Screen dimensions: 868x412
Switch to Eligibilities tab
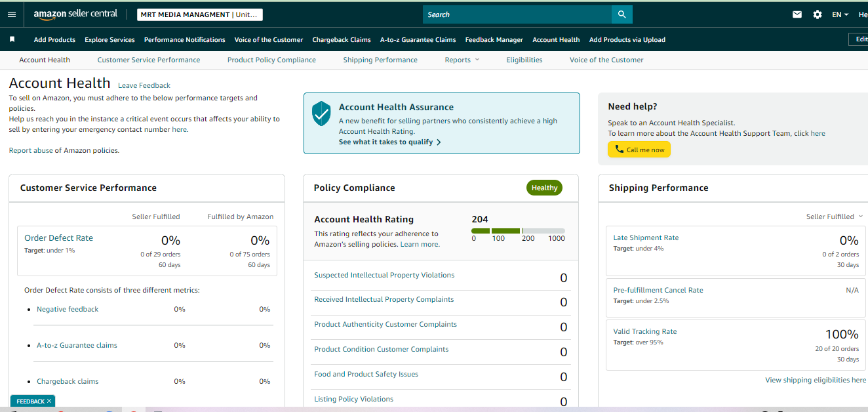coord(524,60)
